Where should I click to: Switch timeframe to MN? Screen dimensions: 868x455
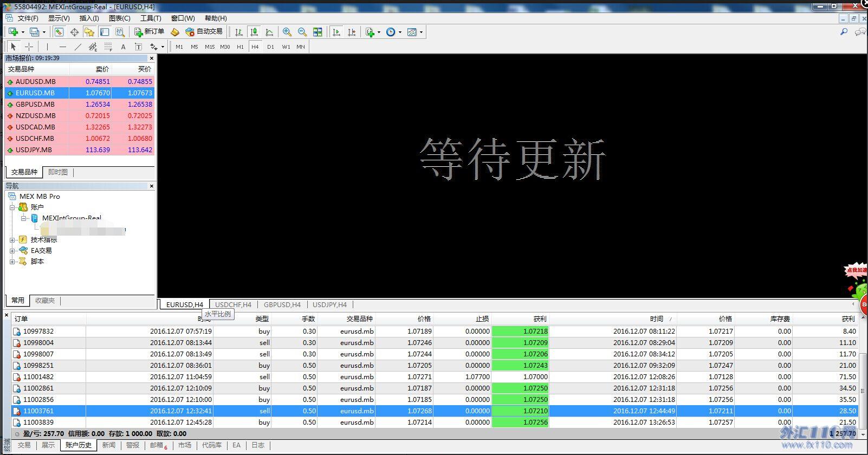tap(301, 47)
